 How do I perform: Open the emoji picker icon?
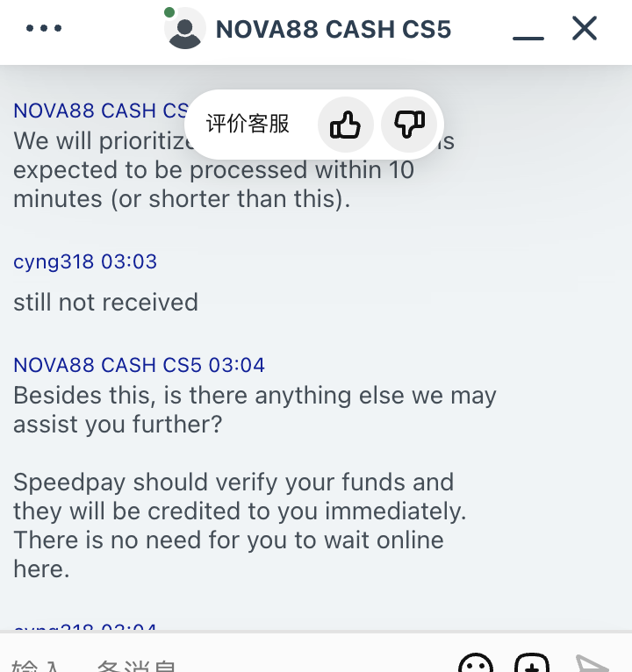[476, 664]
